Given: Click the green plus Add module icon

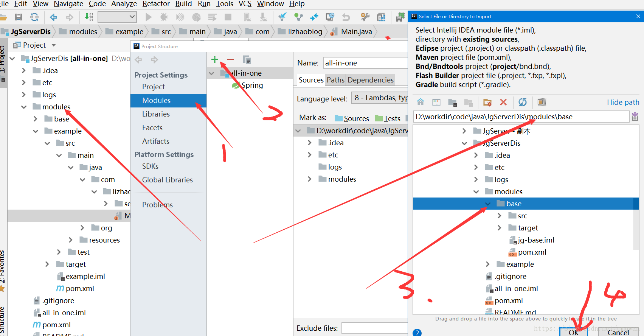Looking at the screenshot, I should pos(215,59).
